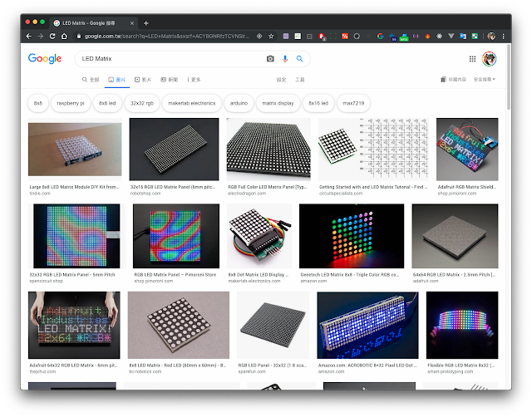Open a new browser tab with plus
532x417 pixels.
(x=146, y=23)
